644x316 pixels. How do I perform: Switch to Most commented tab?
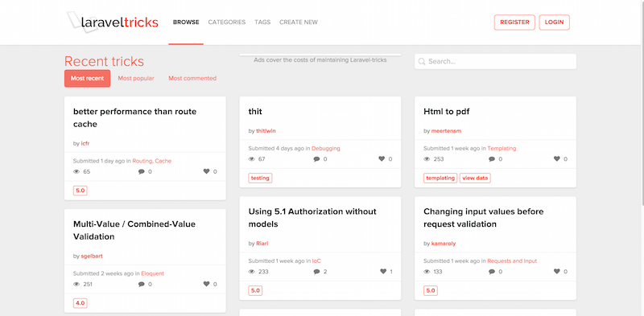tap(192, 78)
